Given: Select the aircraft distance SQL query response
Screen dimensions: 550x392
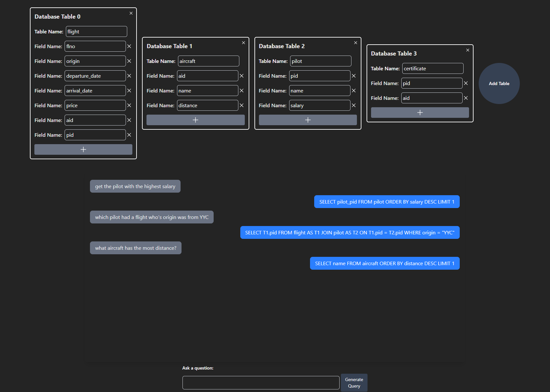Looking at the screenshot, I should click(385, 263).
